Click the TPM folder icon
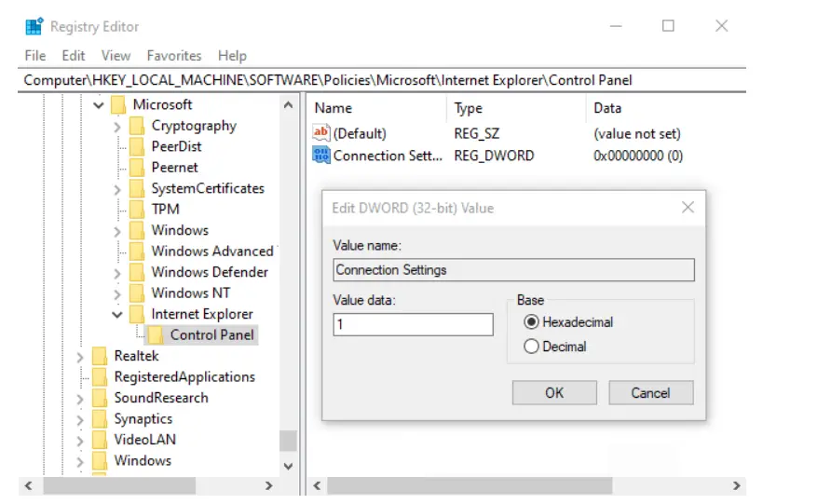Viewport: 831px width, 504px height. click(137, 210)
